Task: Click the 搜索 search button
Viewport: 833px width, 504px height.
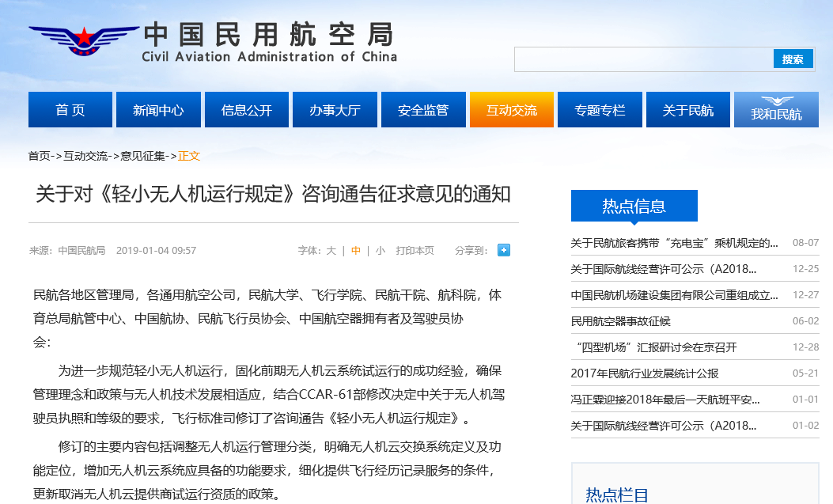Action: point(793,59)
